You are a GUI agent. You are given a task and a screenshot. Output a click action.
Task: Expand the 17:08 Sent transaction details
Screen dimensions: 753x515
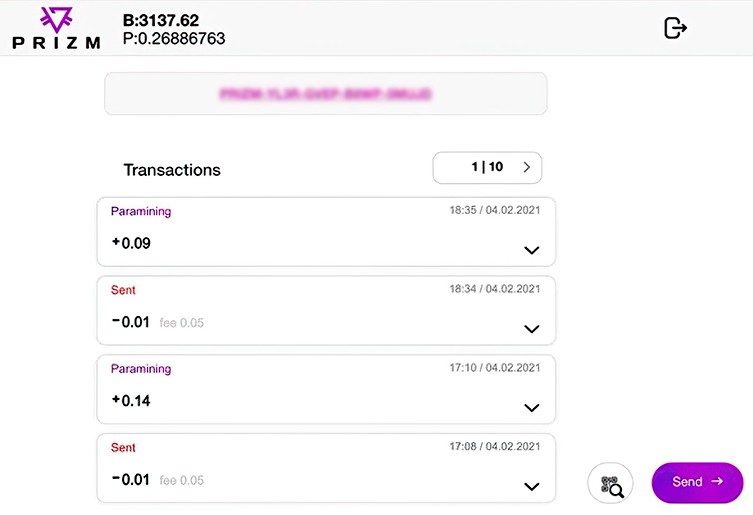point(532,486)
